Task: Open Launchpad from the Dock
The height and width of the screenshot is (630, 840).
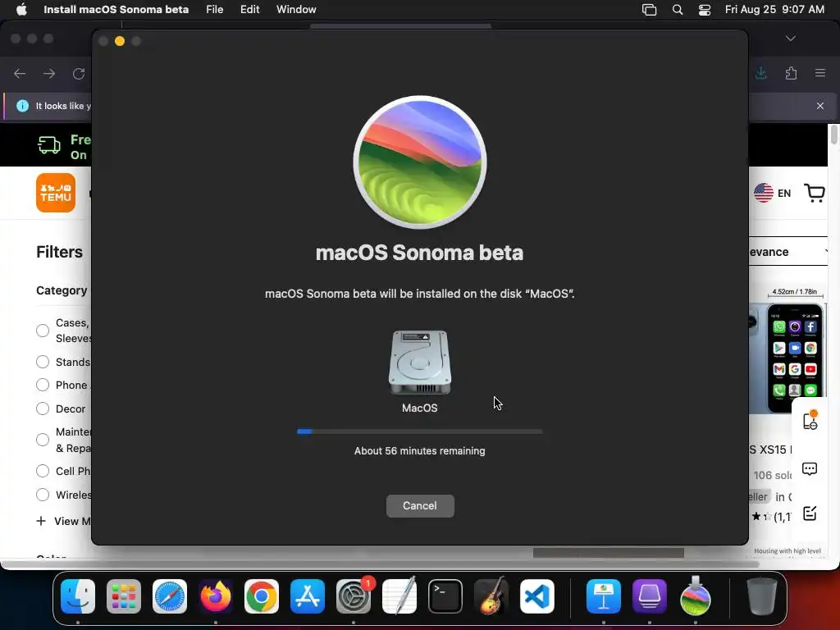Action: [x=124, y=596]
